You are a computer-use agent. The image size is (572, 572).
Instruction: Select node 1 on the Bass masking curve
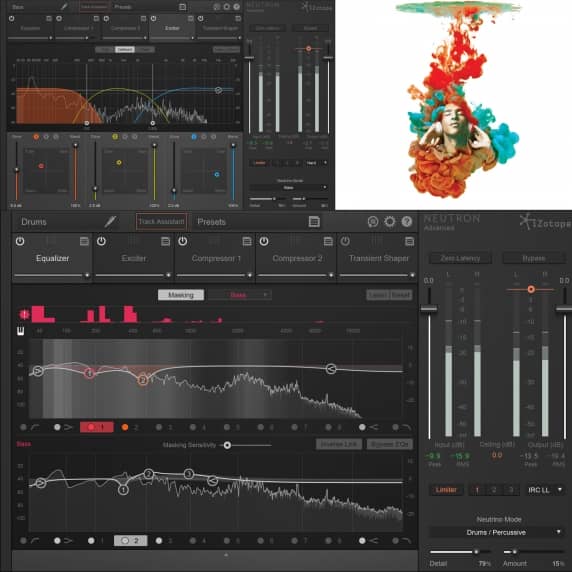coord(123,490)
